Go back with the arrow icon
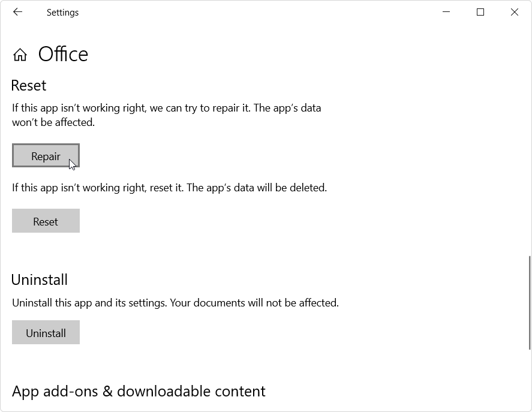Image resolution: width=532 pixels, height=412 pixels. pyautogui.click(x=17, y=12)
